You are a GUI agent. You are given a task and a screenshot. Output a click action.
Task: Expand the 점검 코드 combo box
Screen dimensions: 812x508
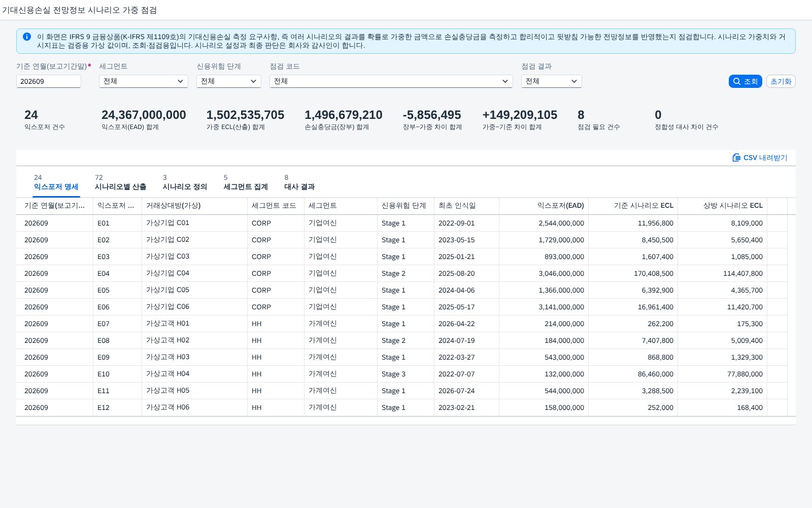point(391,81)
